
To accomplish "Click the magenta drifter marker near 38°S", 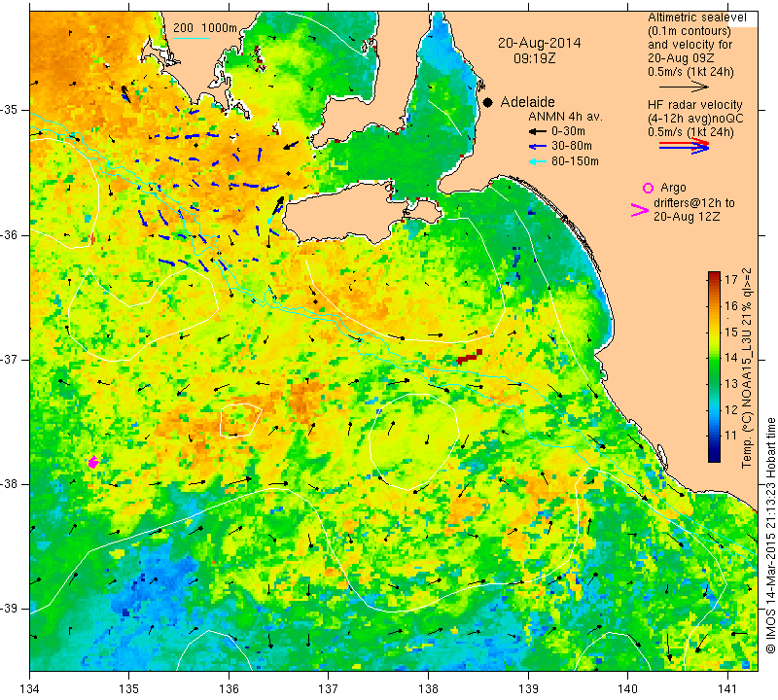I will pos(92,463).
